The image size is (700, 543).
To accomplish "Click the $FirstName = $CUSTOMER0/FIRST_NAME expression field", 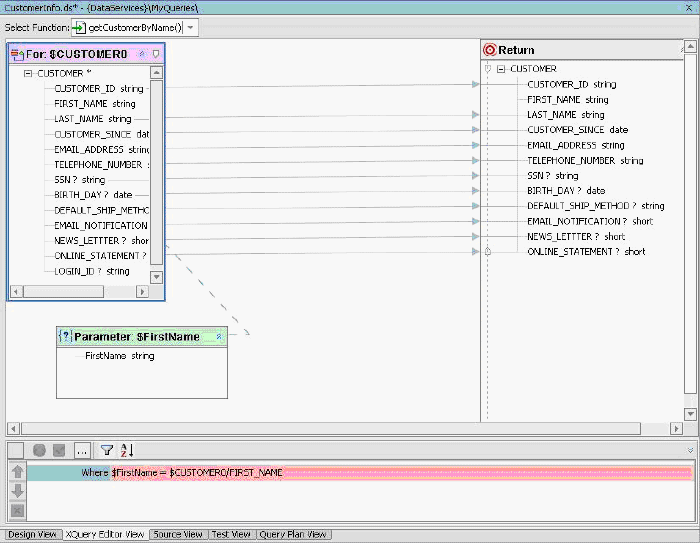I will pyautogui.click(x=400, y=472).
